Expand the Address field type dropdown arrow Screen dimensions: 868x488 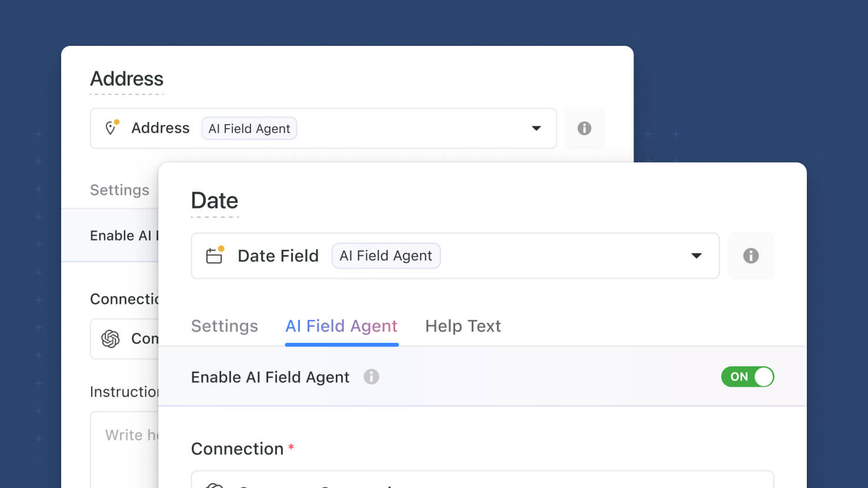[x=536, y=128]
